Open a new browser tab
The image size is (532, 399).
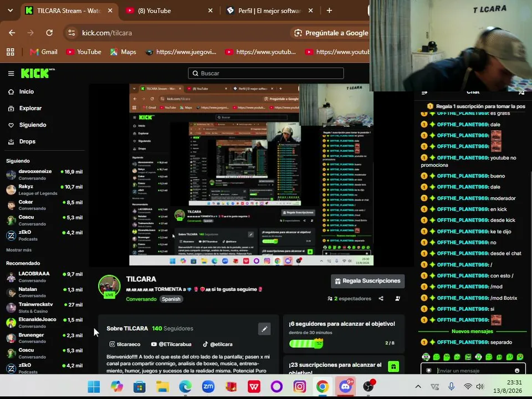coord(329,11)
